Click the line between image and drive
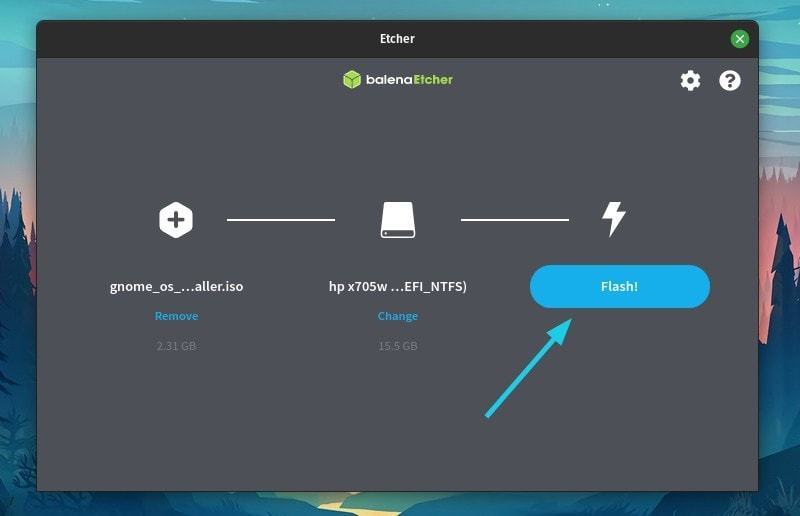 coord(281,219)
